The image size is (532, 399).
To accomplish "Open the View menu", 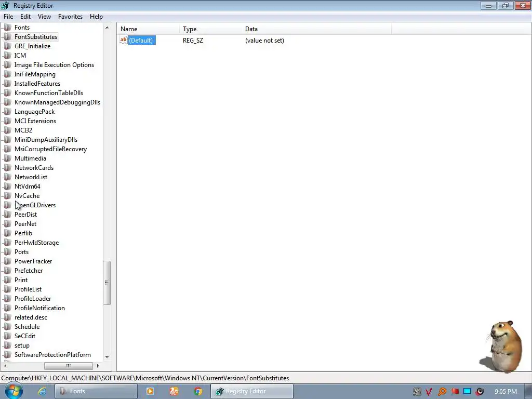I will (x=44, y=16).
